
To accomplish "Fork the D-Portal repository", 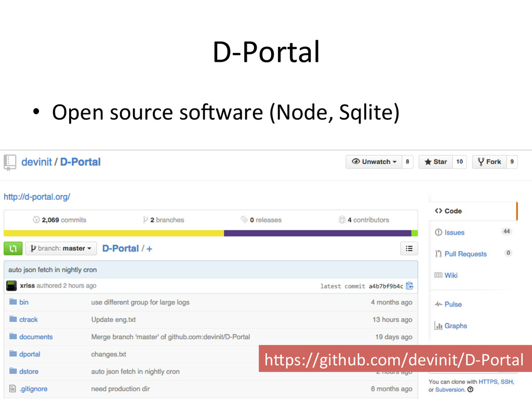I will click(x=489, y=162).
